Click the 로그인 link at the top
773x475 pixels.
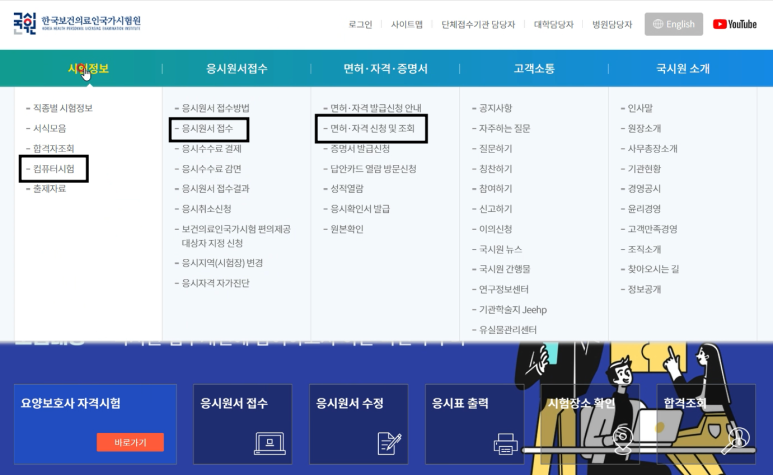click(x=360, y=24)
